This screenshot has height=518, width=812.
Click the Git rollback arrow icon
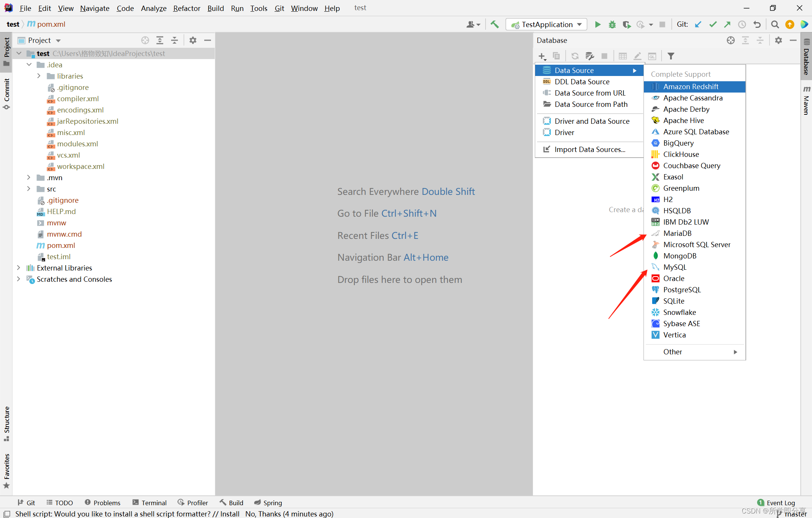pos(757,24)
